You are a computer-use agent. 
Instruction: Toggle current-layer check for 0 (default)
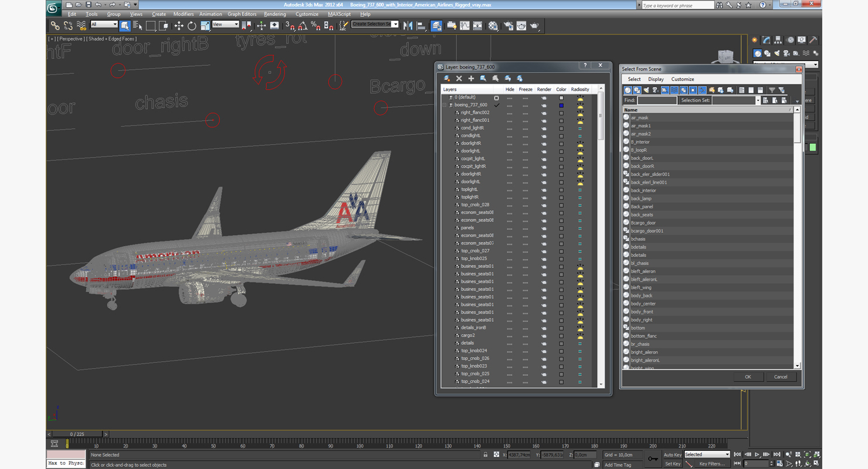coord(497,97)
